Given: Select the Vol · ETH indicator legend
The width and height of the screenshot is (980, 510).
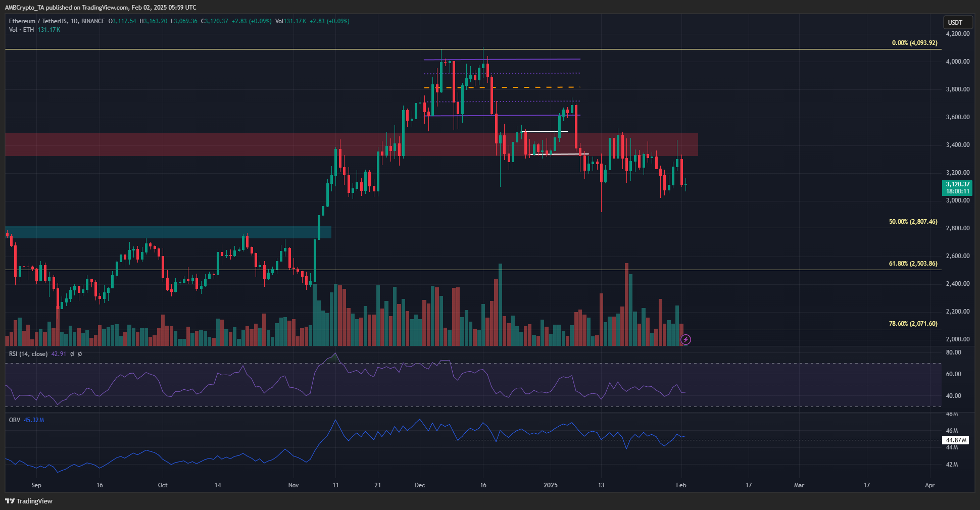Looking at the screenshot, I should [x=21, y=30].
